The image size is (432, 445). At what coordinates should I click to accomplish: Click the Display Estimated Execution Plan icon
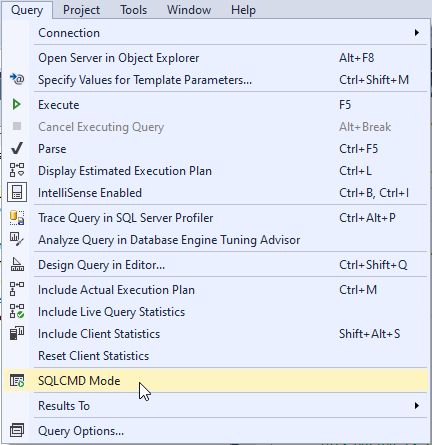[x=17, y=170]
